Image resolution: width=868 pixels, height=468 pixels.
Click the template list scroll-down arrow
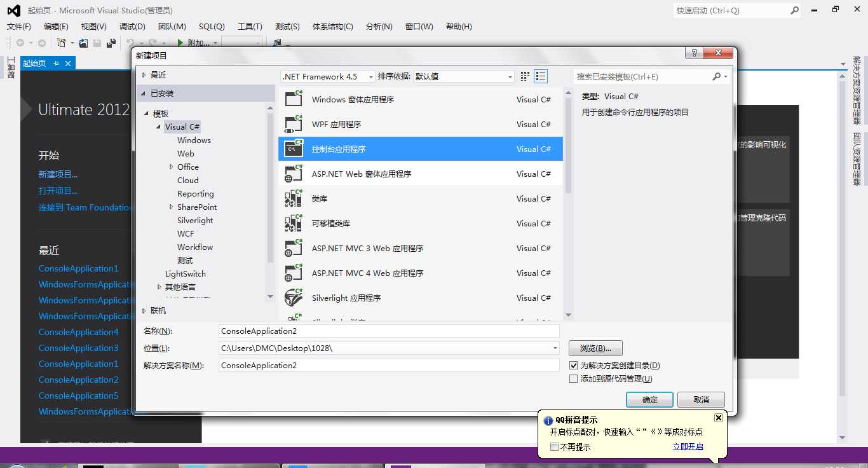click(568, 315)
